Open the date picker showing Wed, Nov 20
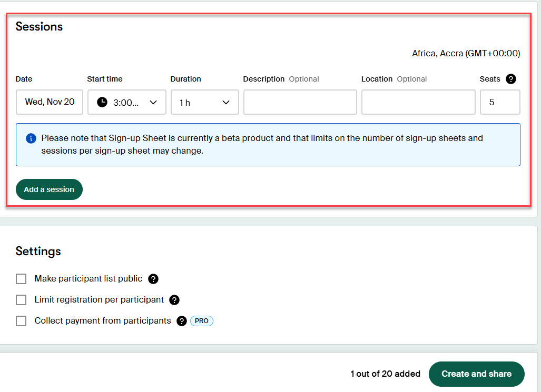 (x=49, y=102)
